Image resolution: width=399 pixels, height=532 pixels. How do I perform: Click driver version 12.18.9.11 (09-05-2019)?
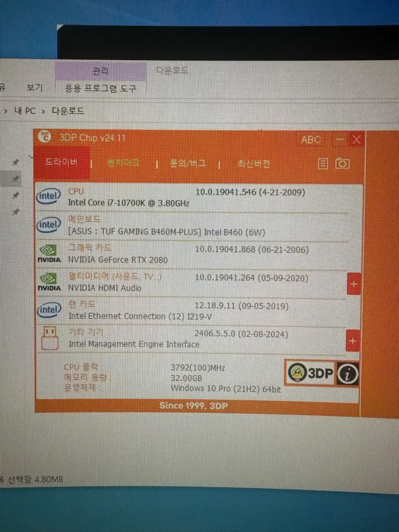242,306
